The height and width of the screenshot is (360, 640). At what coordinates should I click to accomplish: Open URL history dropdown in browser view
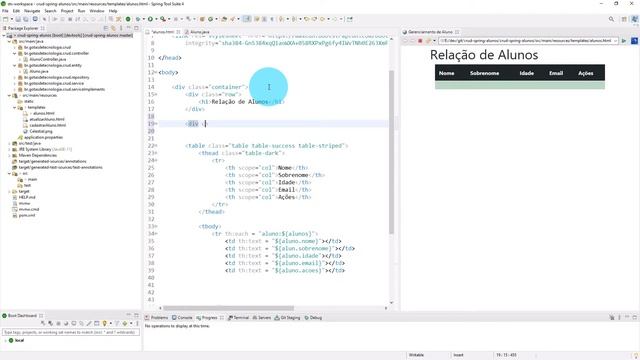[x=616, y=41]
